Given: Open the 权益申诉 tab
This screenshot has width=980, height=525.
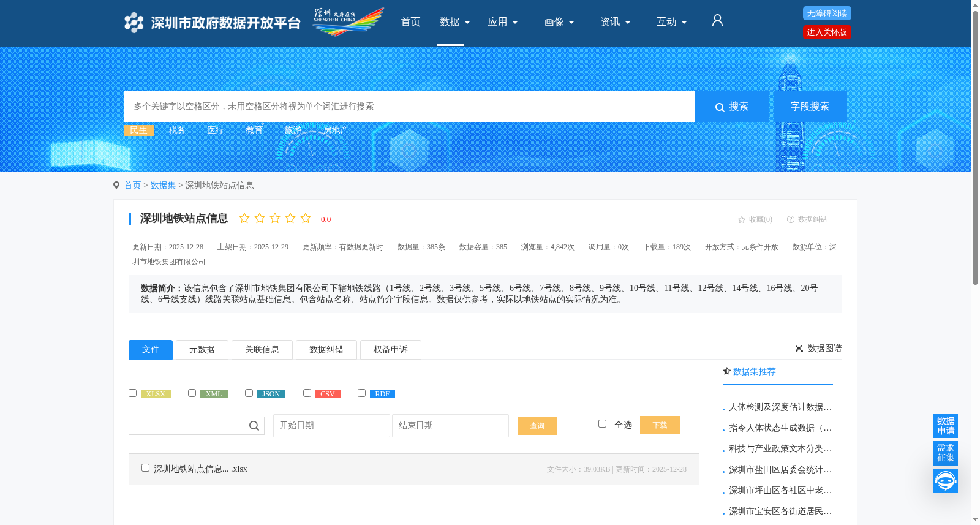Looking at the screenshot, I should click(391, 350).
